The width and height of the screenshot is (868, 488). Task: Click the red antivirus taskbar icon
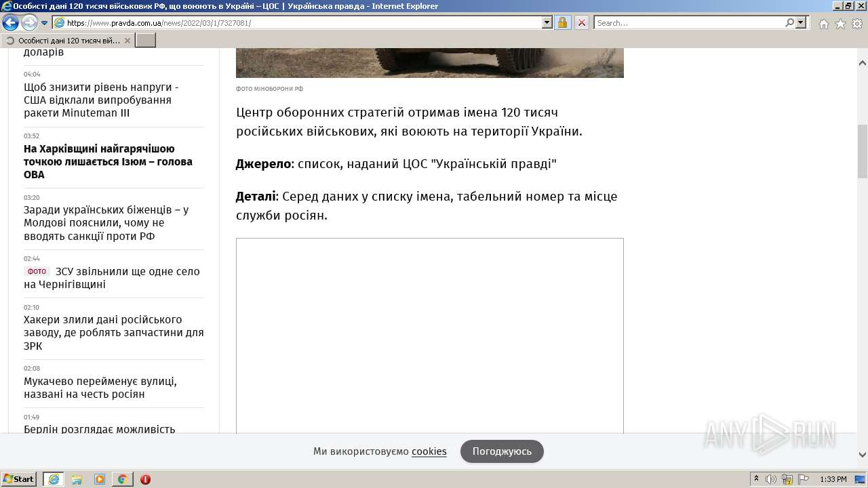point(145,479)
